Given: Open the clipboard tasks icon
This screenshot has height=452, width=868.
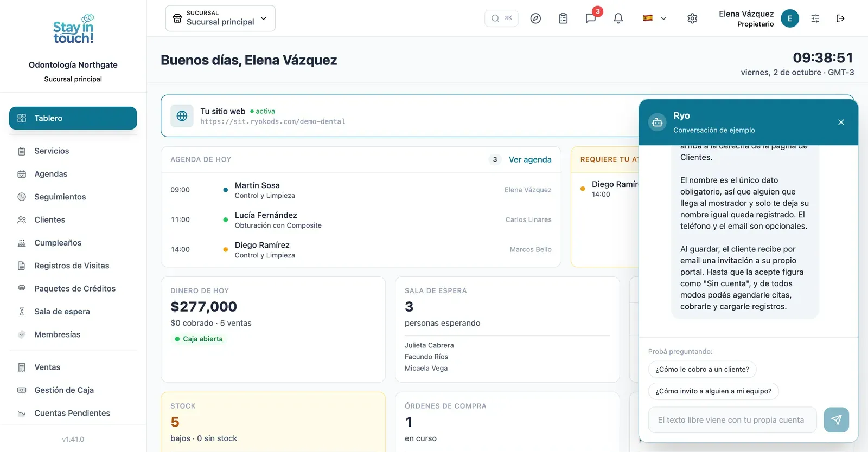Looking at the screenshot, I should (563, 18).
